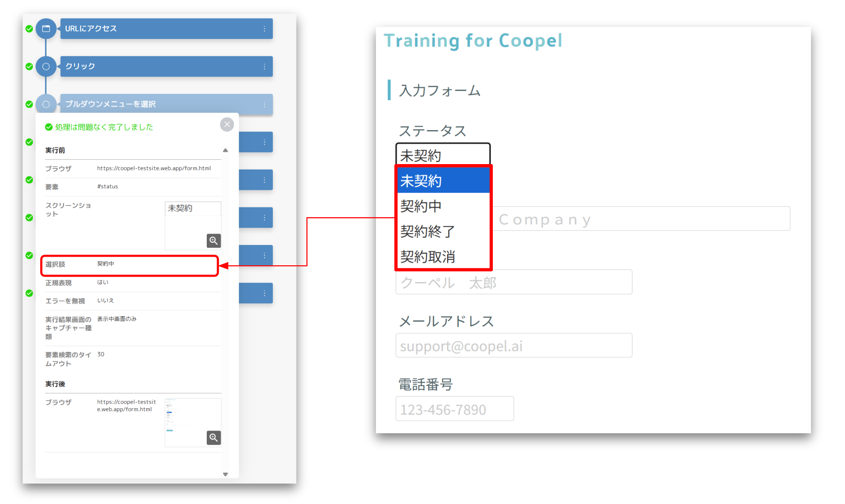845x504 pixels.
Task: Click the 未契約 screenshot thumbnail
Action: (193, 225)
